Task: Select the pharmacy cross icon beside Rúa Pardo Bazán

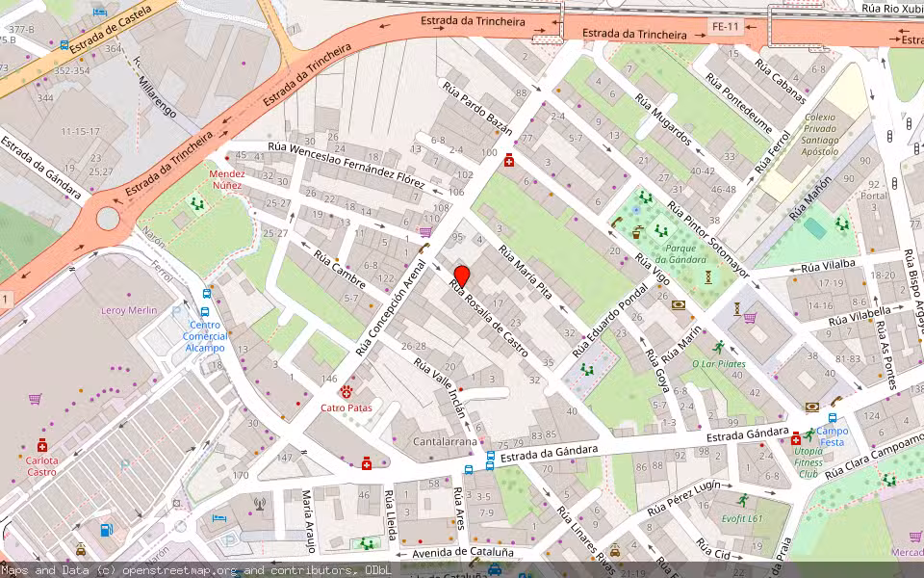Action: coord(509,161)
